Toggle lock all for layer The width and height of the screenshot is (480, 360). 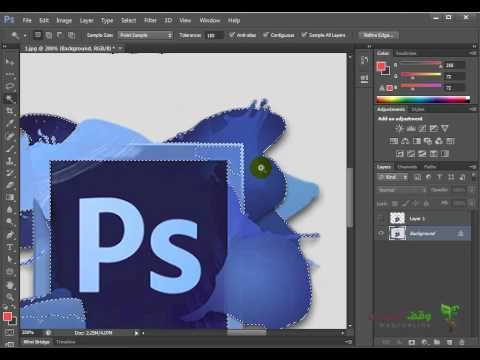pos(426,203)
